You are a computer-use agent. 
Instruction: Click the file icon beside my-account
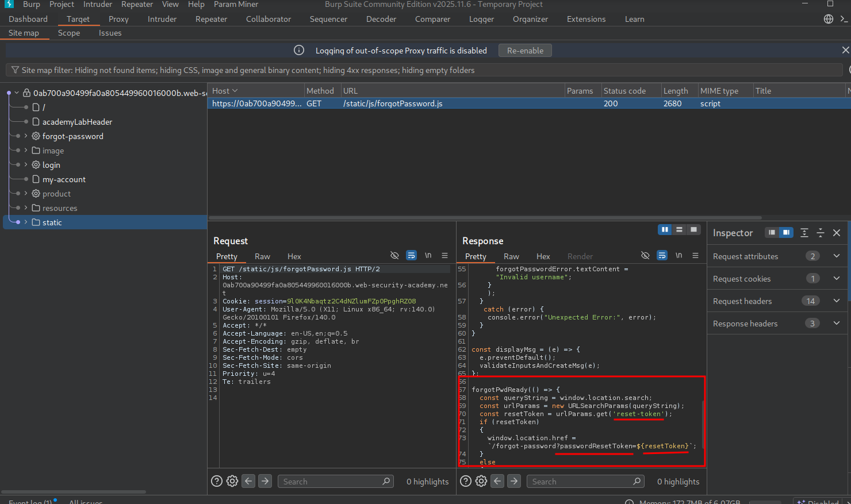click(36, 179)
